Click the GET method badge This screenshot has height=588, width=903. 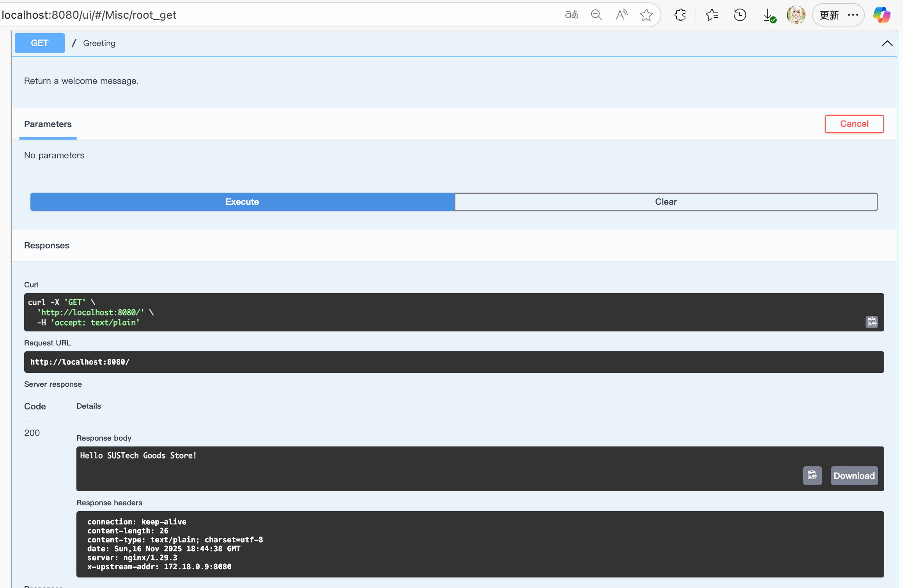pyautogui.click(x=40, y=43)
